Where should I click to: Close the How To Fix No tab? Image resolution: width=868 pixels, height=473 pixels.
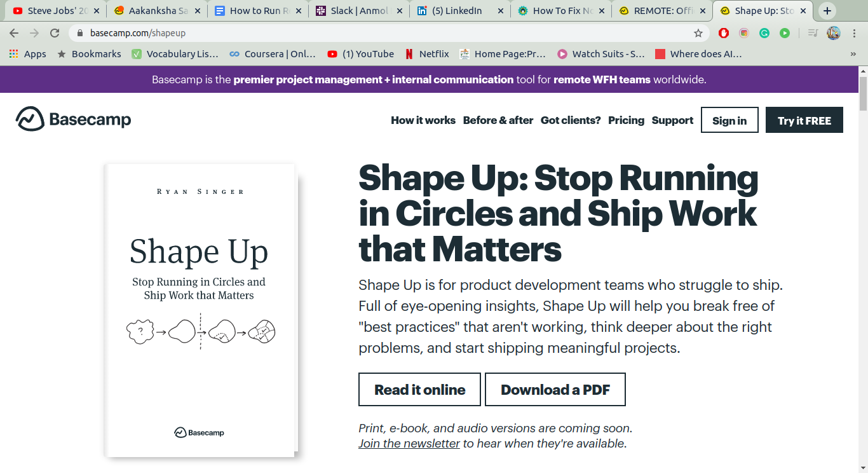pos(602,11)
